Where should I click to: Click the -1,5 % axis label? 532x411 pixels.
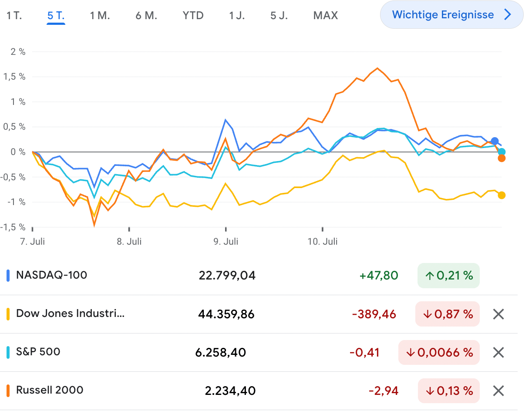(x=13, y=227)
